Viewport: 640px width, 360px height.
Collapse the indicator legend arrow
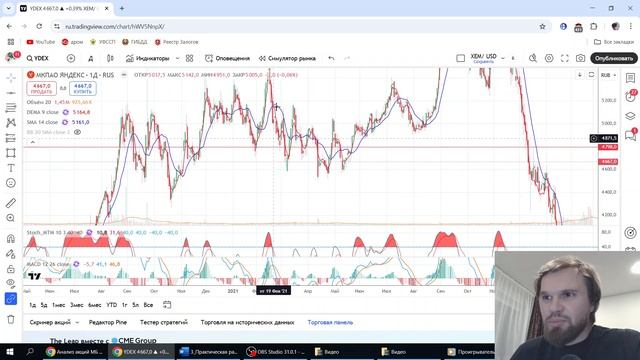click(33, 142)
